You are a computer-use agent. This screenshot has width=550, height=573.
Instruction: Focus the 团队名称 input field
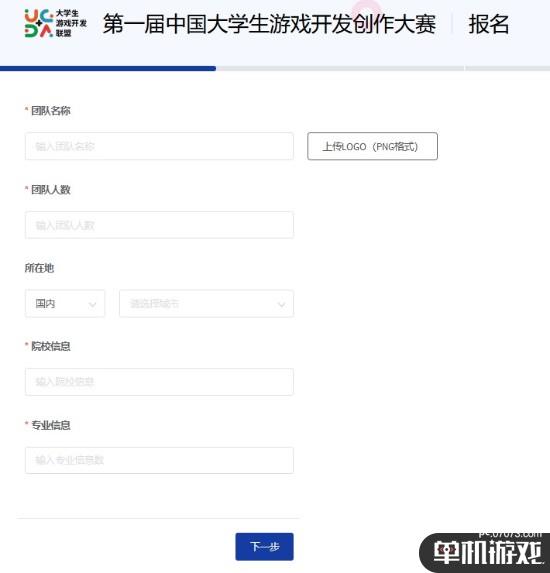pos(159,146)
